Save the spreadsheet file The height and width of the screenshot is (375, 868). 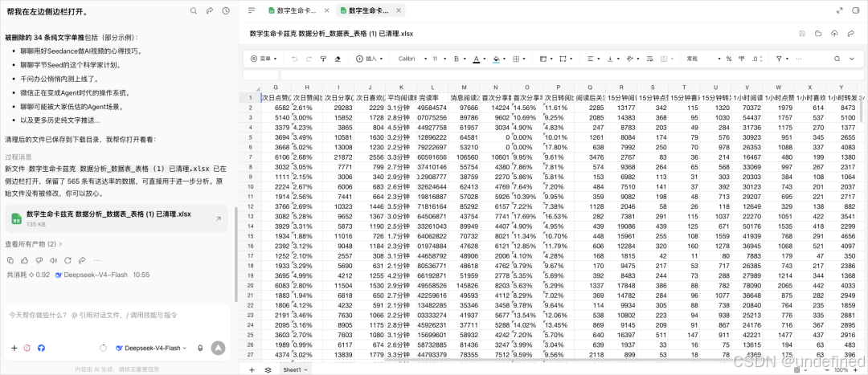coord(802,34)
